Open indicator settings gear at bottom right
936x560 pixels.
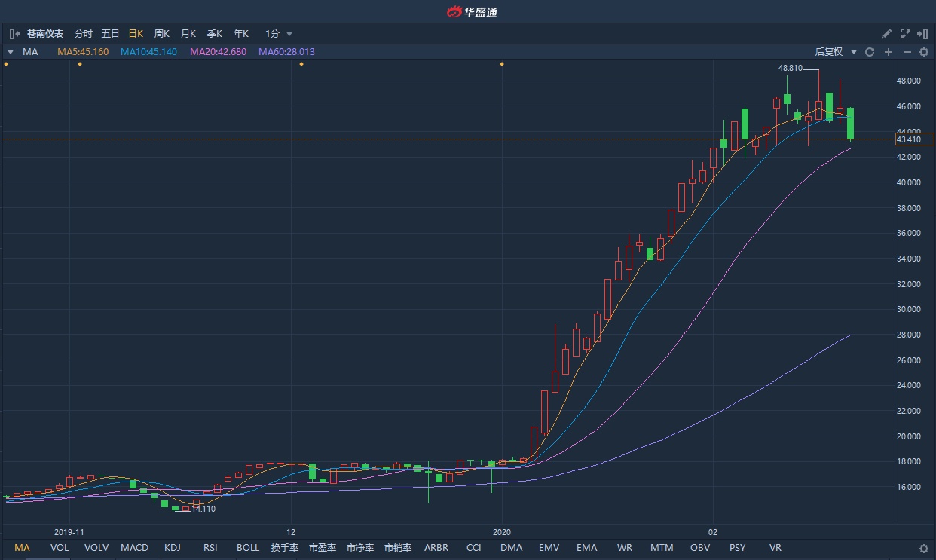click(924, 549)
